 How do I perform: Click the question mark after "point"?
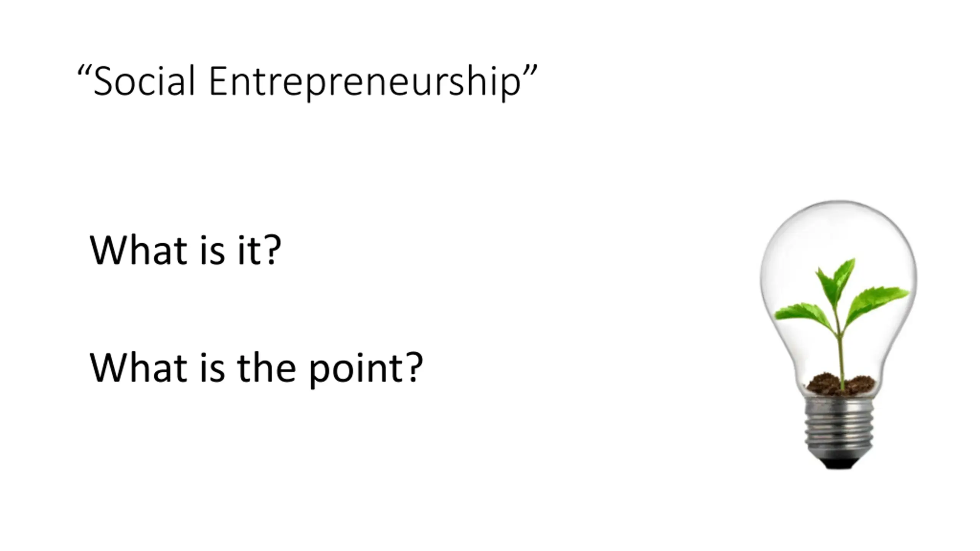click(x=412, y=367)
